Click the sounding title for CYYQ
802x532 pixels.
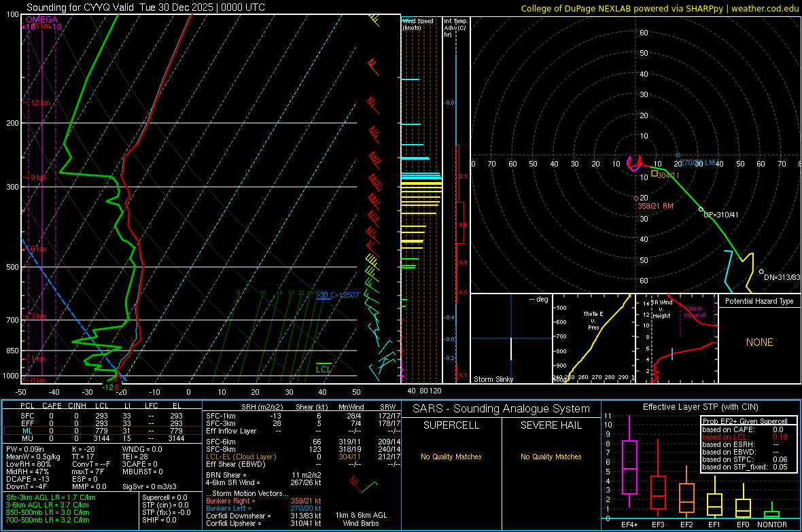coord(145,7)
